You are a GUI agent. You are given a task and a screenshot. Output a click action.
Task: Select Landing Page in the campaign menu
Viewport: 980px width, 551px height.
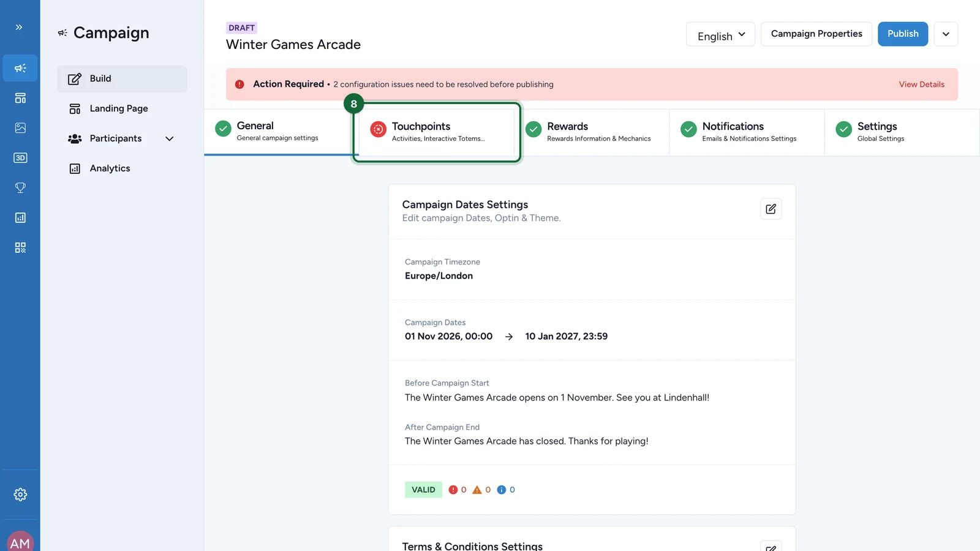pos(122,109)
